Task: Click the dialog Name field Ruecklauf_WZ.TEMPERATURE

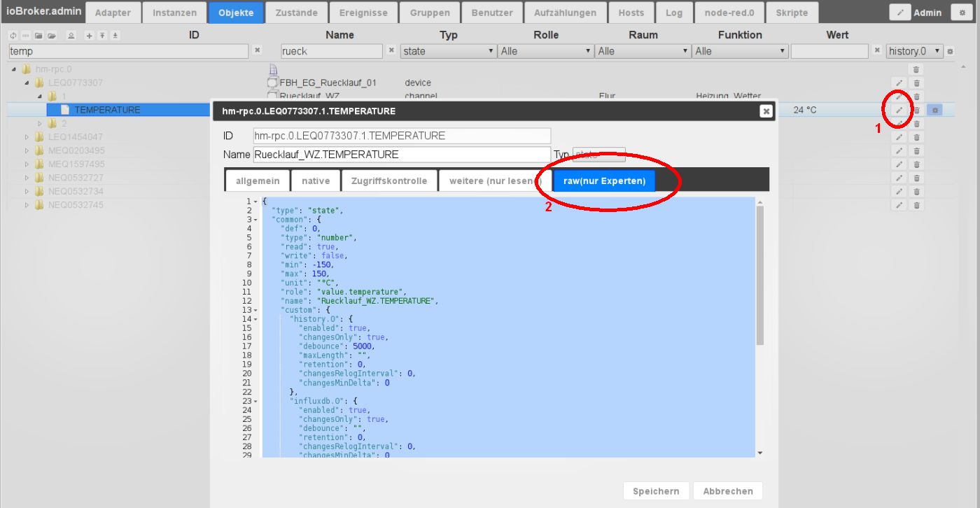Action: point(402,155)
